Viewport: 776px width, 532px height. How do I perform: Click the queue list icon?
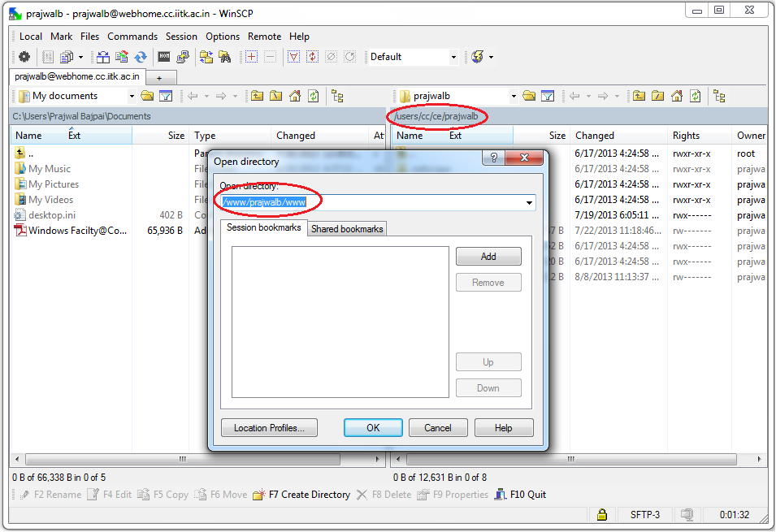67,57
